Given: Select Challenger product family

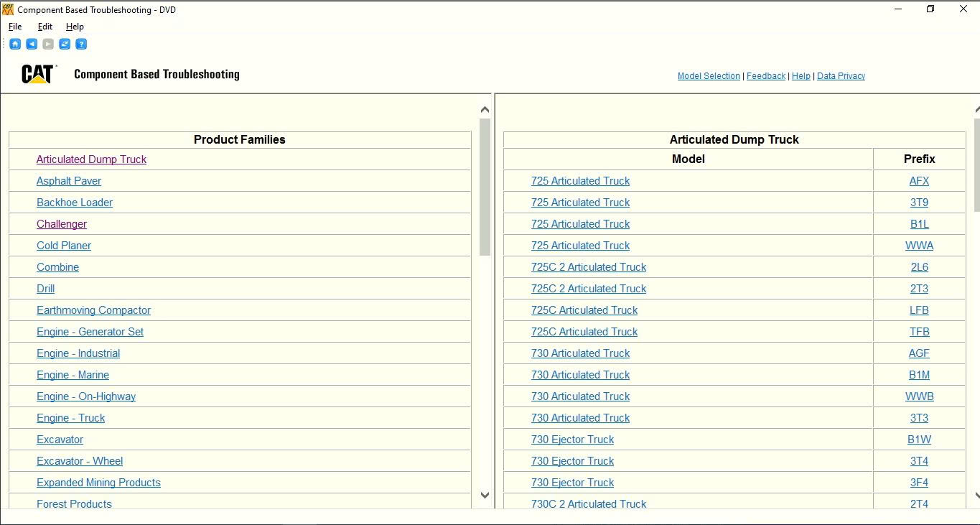Looking at the screenshot, I should [62, 224].
